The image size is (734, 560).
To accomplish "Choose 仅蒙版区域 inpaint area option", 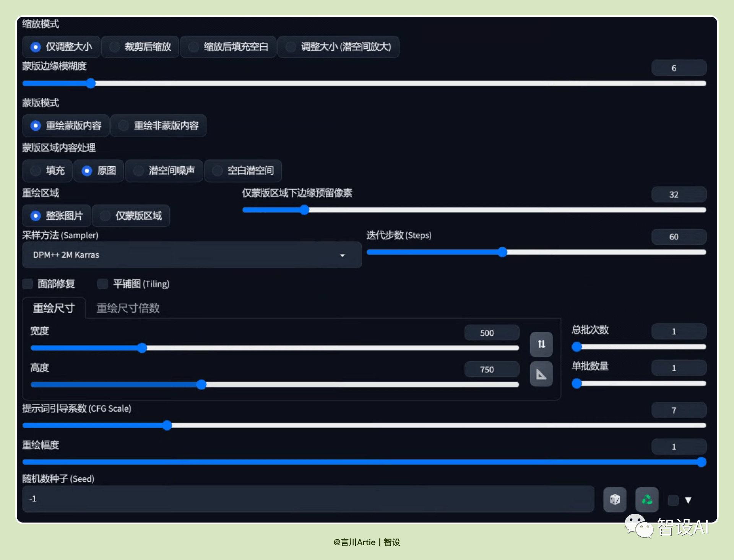I will pos(131,216).
